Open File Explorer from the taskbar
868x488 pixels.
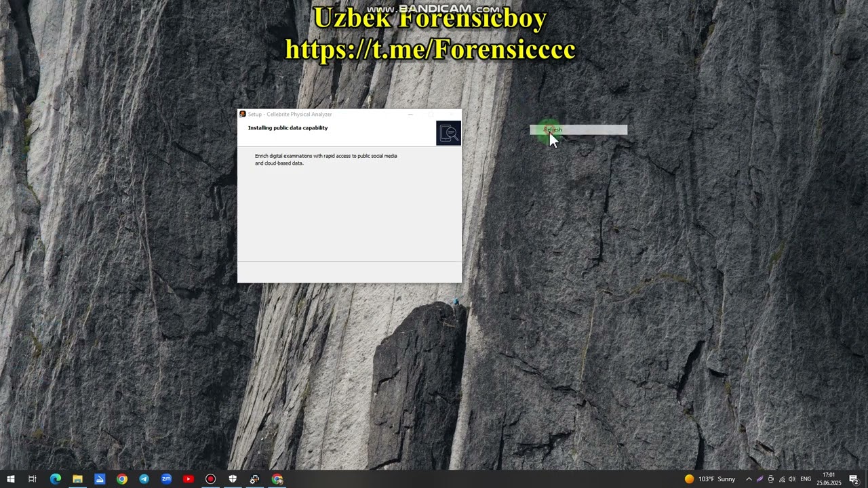(77, 479)
